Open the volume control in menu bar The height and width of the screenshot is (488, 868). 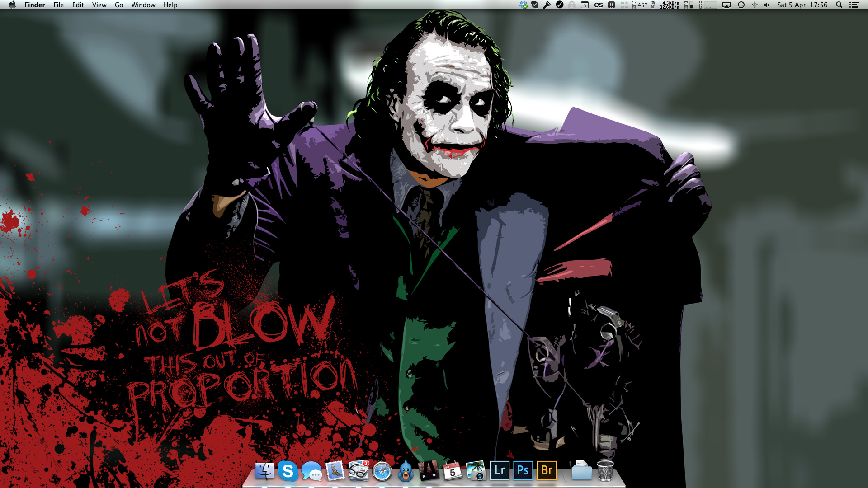pos(767,5)
